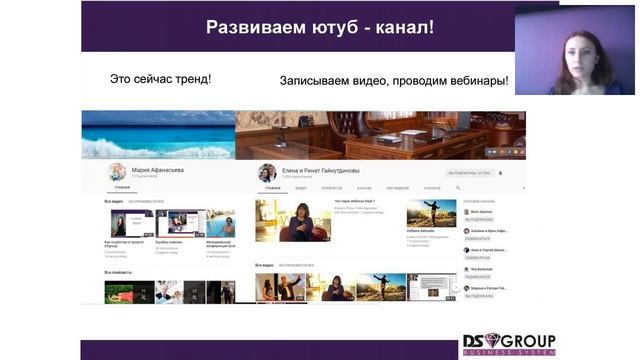This screenshot has height=360, width=640.
Task: Click 'Все видео' heading on Мария Афанасьева channel
Action: [113, 202]
